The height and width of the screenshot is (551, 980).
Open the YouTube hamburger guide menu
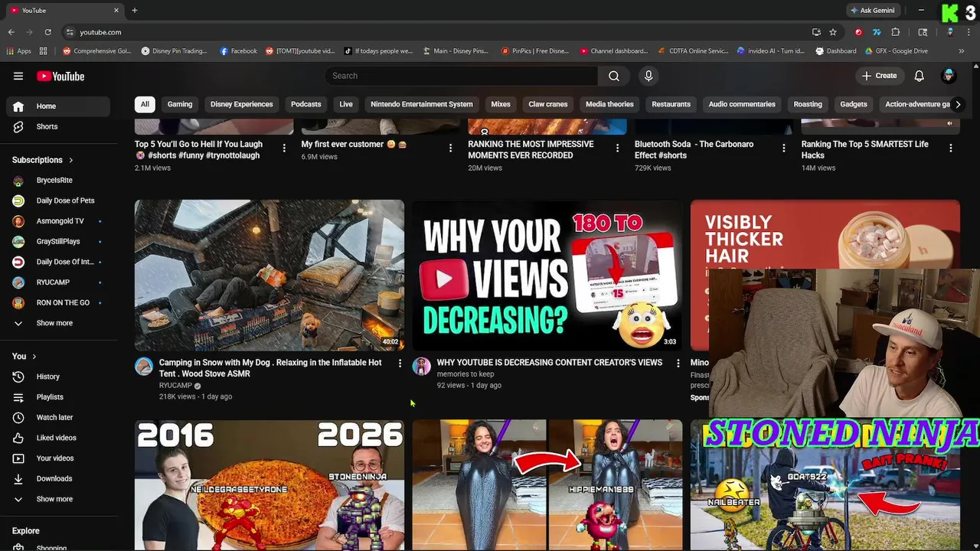click(18, 76)
